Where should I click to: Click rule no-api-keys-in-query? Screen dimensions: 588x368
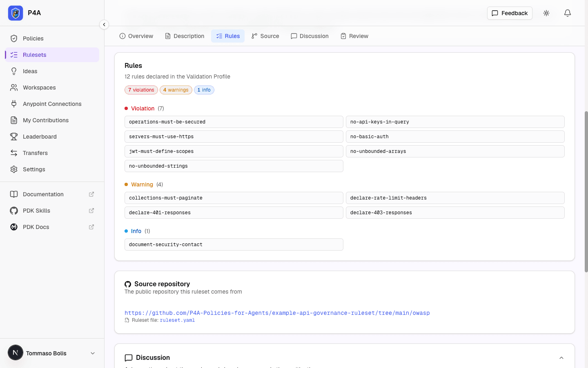pos(455,122)
